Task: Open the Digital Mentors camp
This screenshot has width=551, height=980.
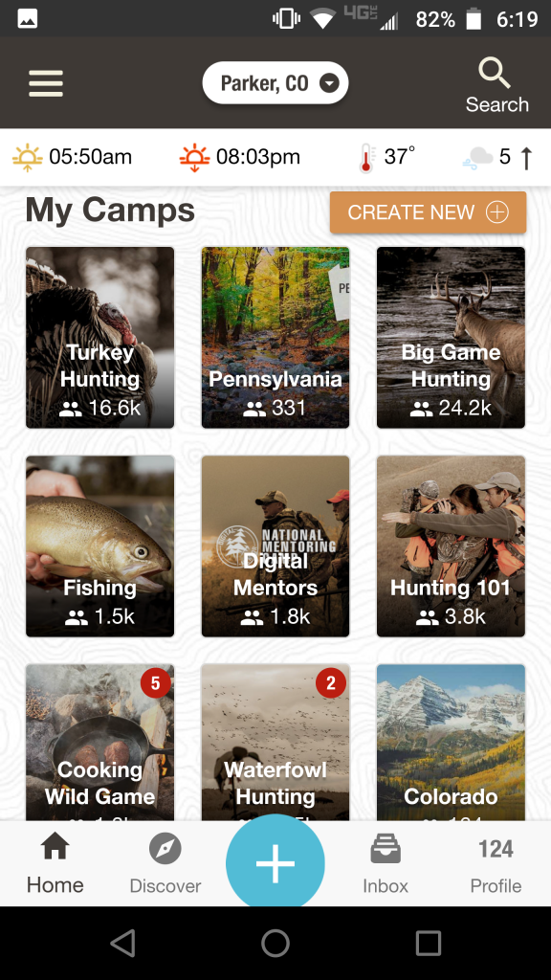Action: point(275,546)
